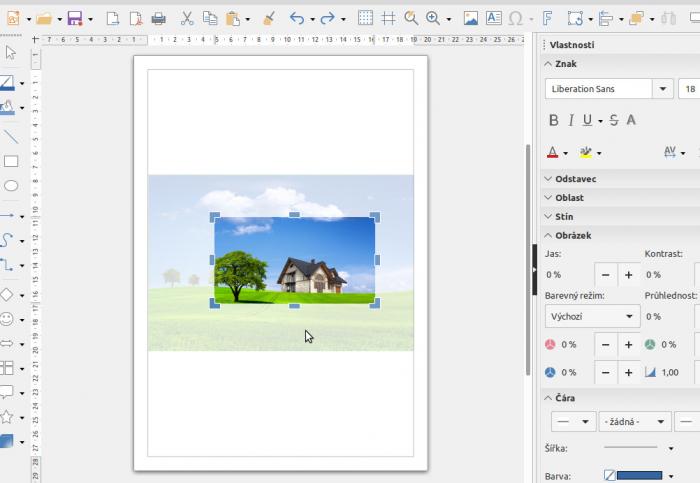
Task: Redo the last undone action
Action: (328, 19)
